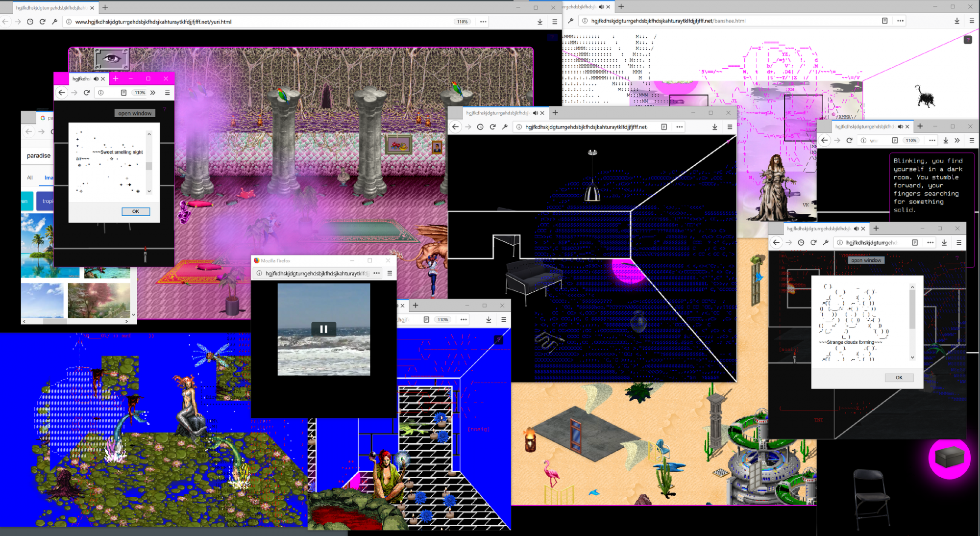The width and height of the screenshot is (980, 536).
Task: Click OK in Strange clouds forming dialog
Action: coord(899,378)
